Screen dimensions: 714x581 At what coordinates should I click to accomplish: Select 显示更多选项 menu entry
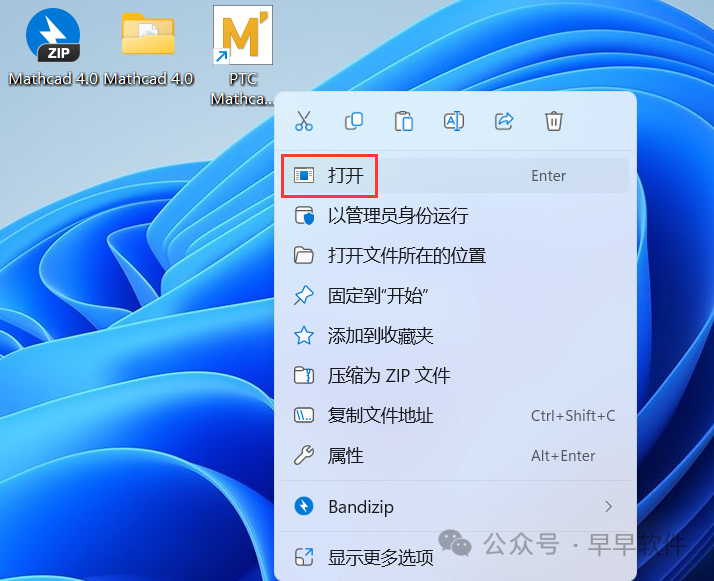[x=455, y=557]
